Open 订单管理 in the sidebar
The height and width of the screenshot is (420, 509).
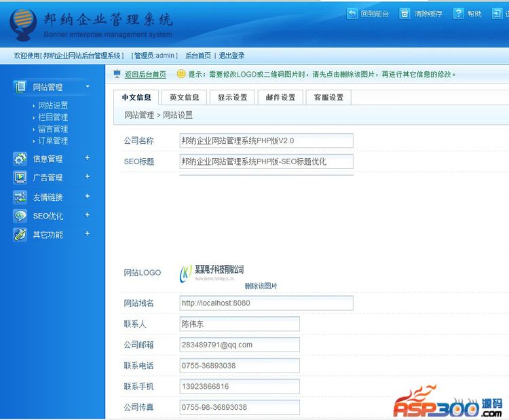53,140
